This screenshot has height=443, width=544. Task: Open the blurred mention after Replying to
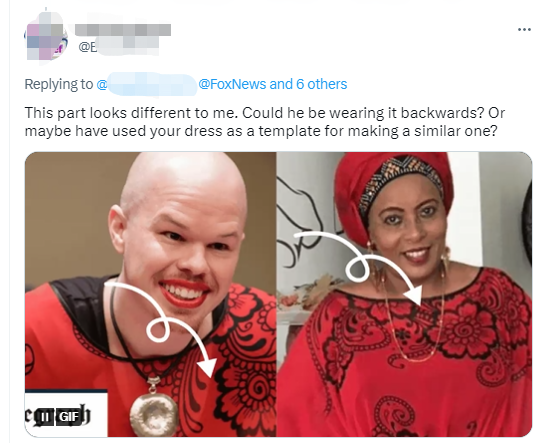click(x=146, y=84)
